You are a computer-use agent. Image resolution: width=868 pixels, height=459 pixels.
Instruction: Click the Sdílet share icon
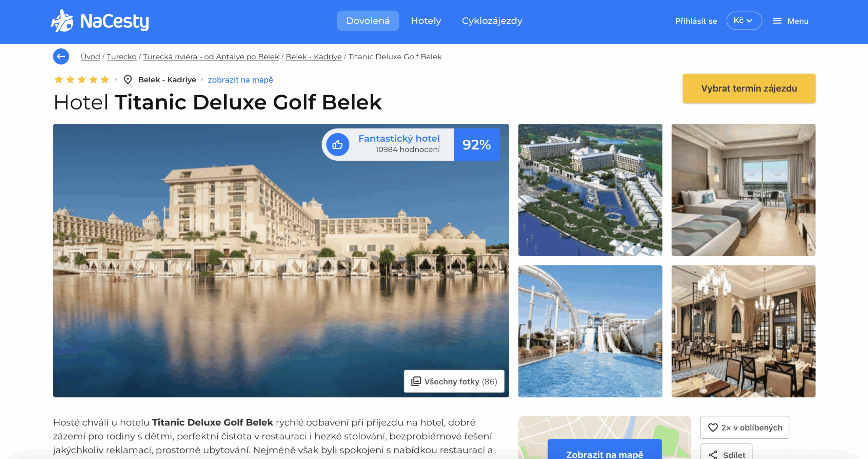(x=713, y=455)
